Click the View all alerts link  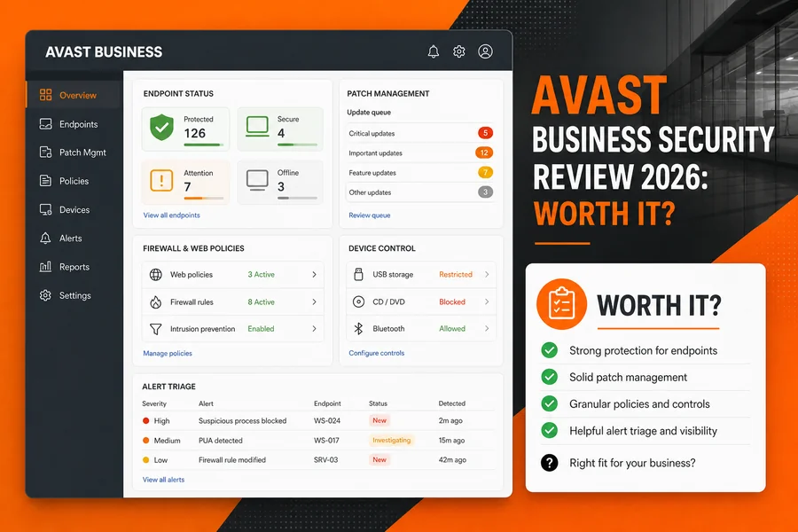coord(163,480)
